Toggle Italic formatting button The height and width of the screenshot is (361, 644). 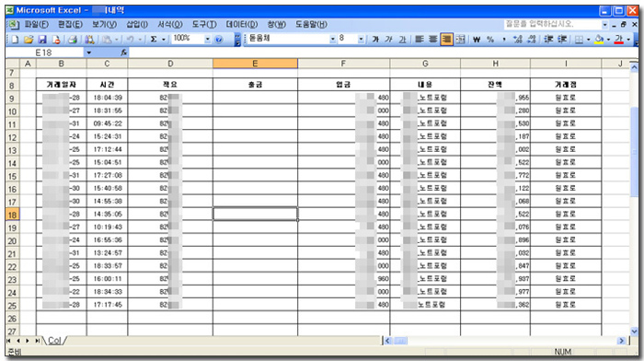click(388, 40)
